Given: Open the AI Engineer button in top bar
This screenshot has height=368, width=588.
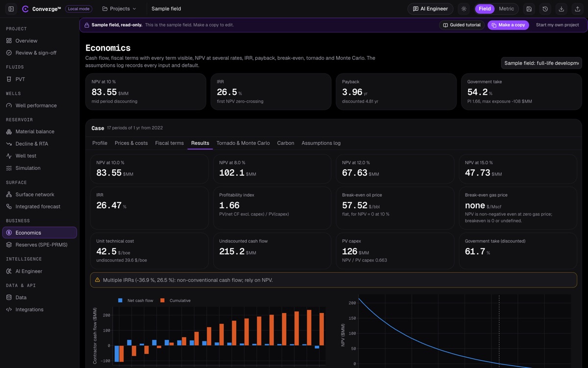Looking at the screenshot, I should click(430, 9).
